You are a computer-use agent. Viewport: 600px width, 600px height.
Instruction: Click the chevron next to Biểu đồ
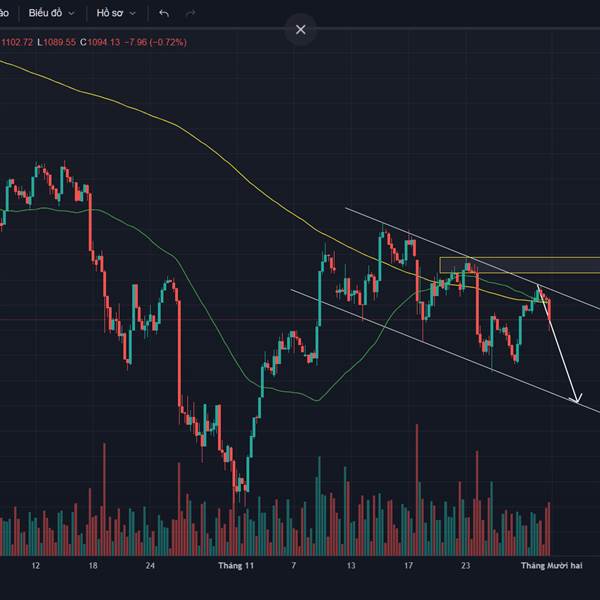click(71, 13)
